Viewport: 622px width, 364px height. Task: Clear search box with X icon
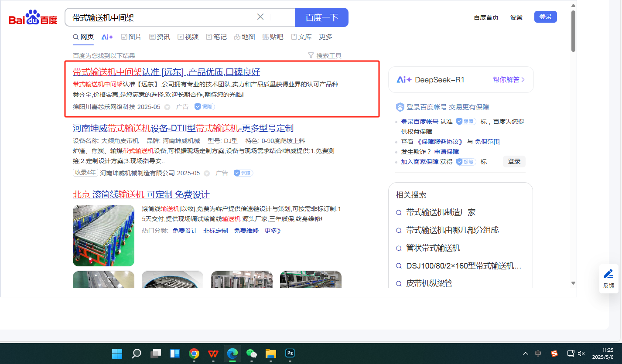(x=260, y=17)
